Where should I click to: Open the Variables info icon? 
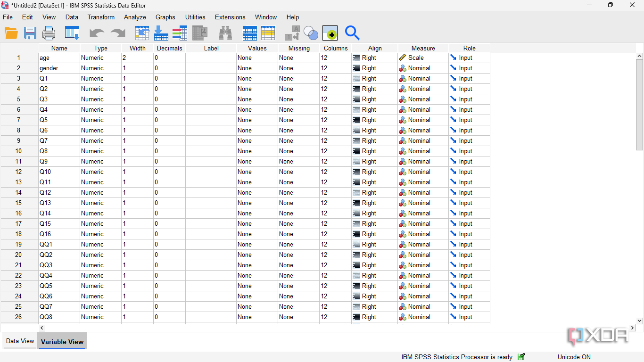(x=180, y=33)
